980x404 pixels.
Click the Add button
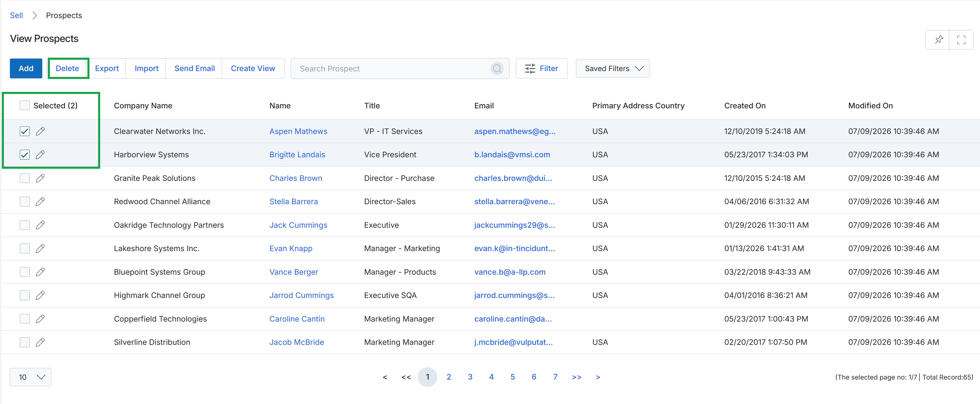[26, 68]
